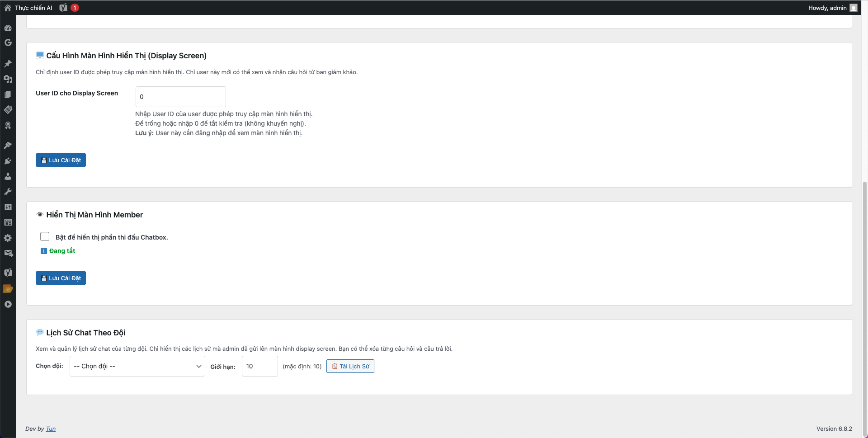Focus the User ID for Display Screen field
The height and width of the screenshot is (438, 868).
click(180, 97)
